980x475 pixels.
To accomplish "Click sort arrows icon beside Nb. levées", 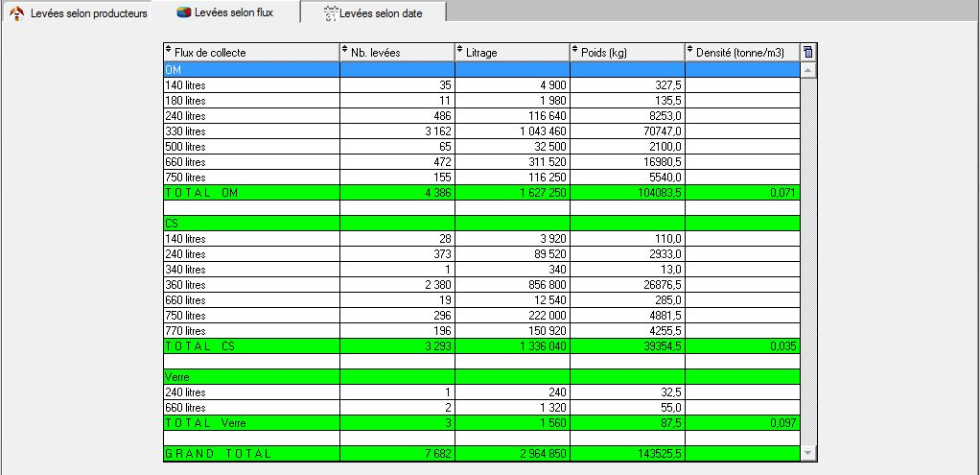I will 345,52.
